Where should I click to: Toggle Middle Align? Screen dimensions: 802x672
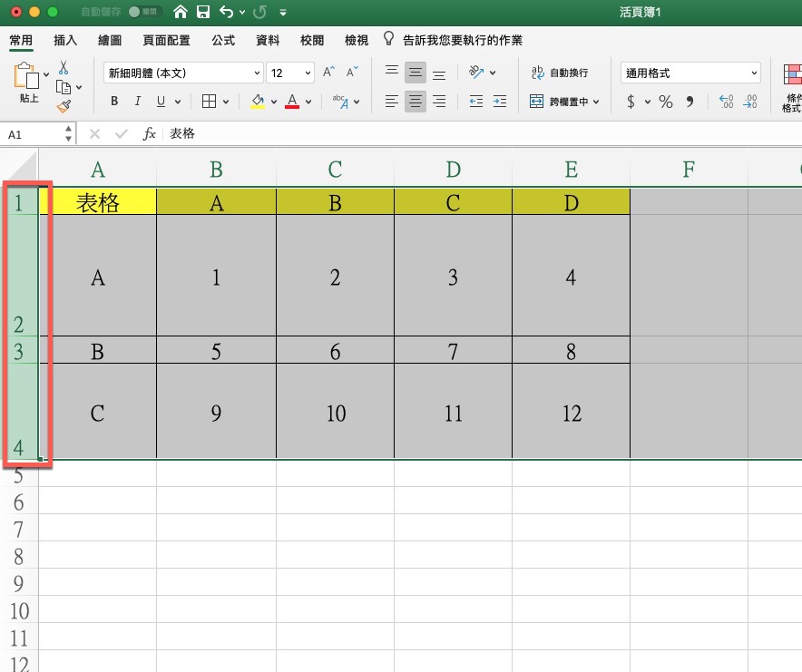tap(416, 73)
